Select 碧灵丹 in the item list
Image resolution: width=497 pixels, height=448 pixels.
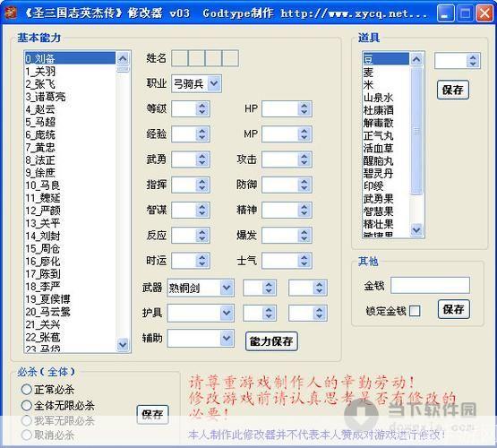pos(386,174)
